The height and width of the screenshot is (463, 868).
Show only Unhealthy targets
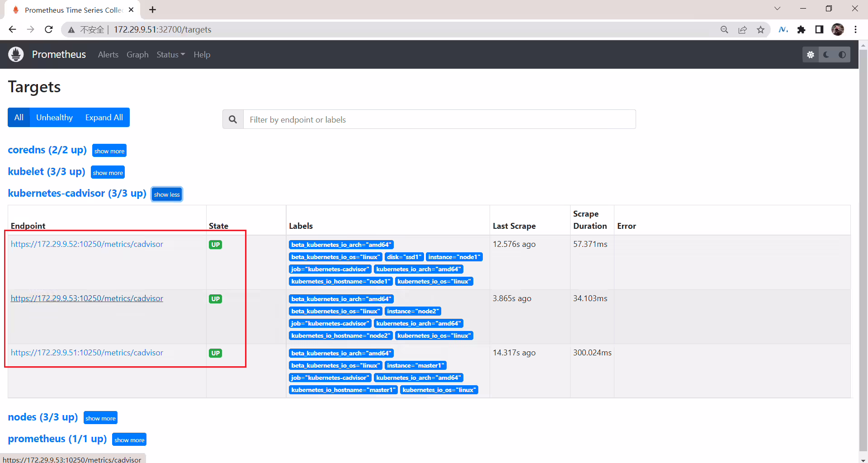click(54, 118)
